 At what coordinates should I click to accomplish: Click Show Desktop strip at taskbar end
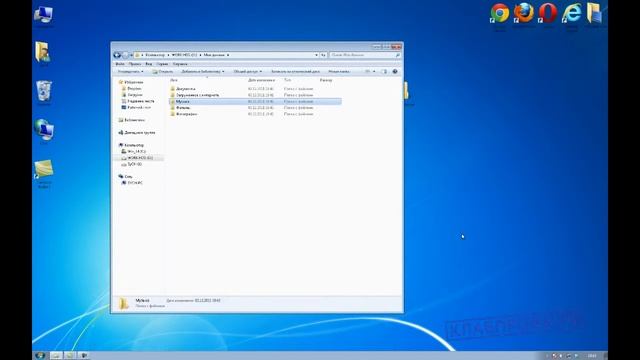[x=605, y=356]
